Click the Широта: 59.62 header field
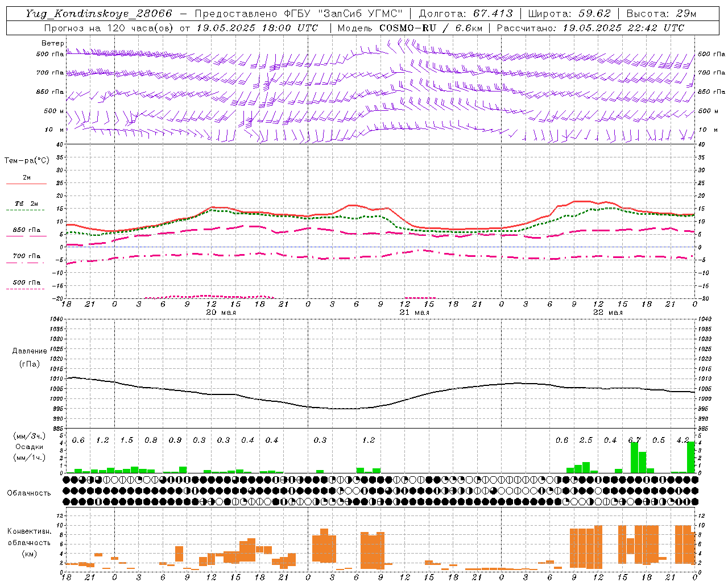728x582 pixels. (569, 14)
